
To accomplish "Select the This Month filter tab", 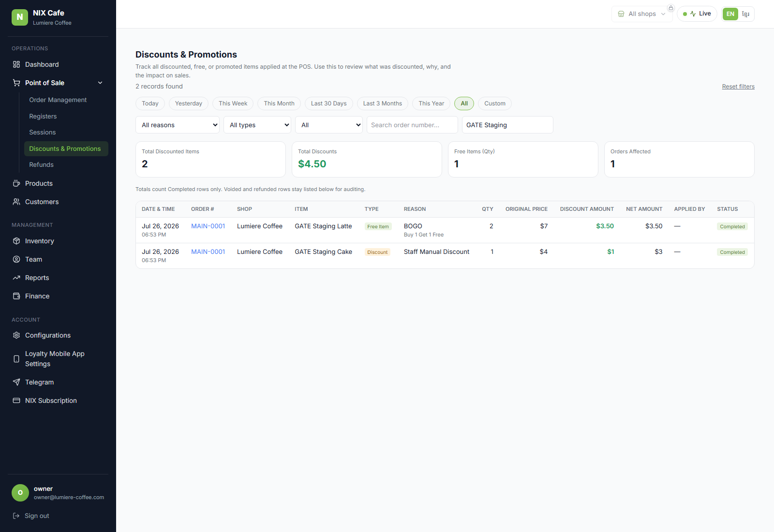I will click(x=279, y=103).
